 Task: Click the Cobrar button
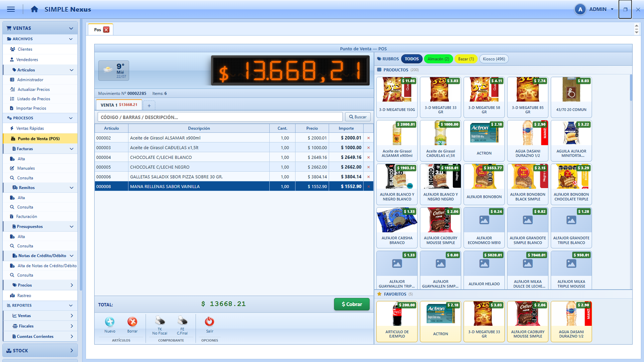[352, 304]
